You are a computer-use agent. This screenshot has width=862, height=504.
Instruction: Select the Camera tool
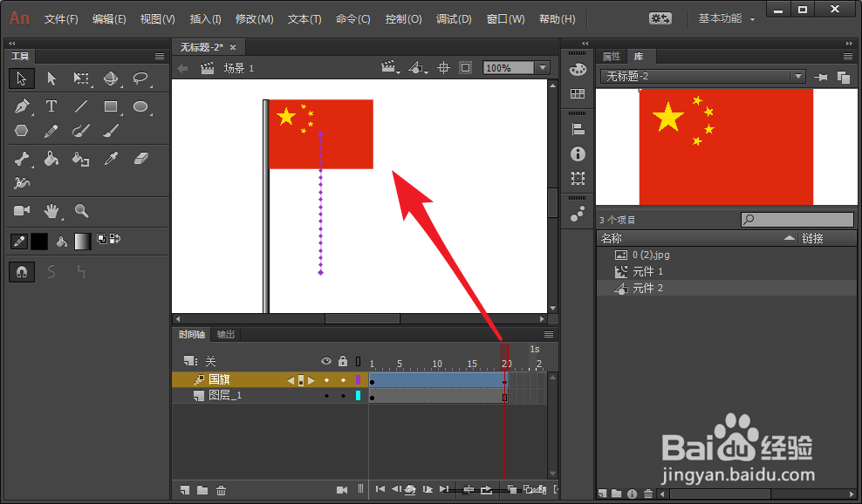22,210
